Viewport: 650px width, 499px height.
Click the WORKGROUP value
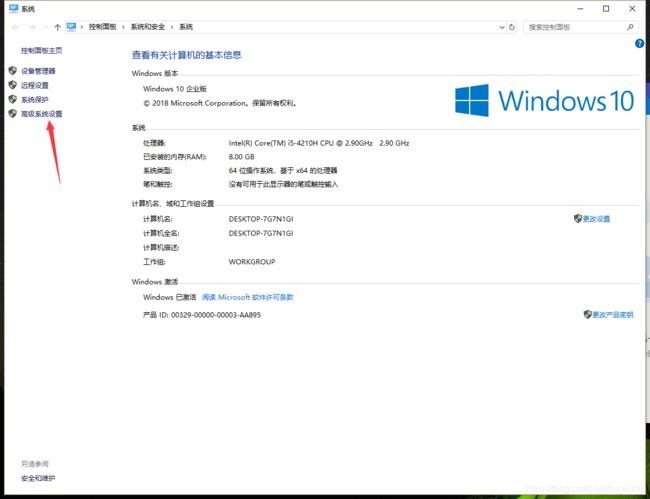pos(252,262)
